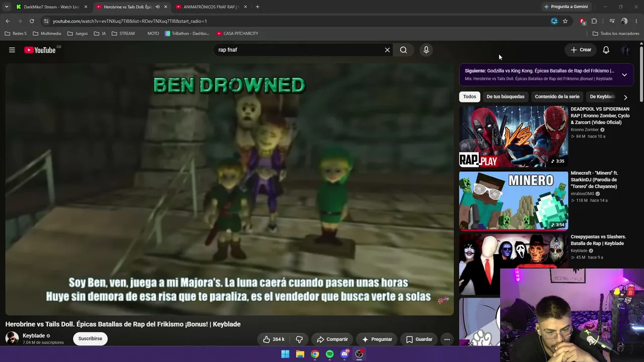Bookmark this page with the star icon
644x362 pixels.
tap(565, 21)
